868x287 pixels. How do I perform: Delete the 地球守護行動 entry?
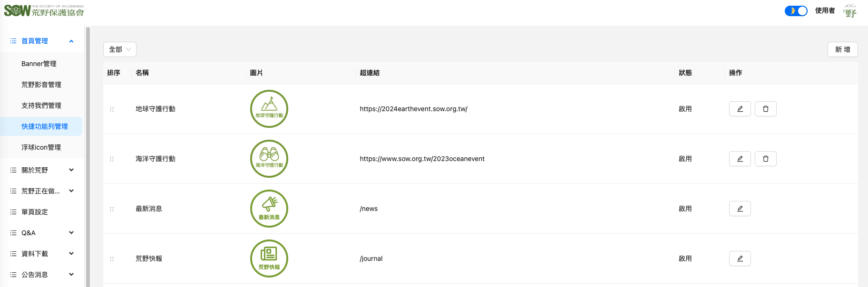click(x=765, y=109)
